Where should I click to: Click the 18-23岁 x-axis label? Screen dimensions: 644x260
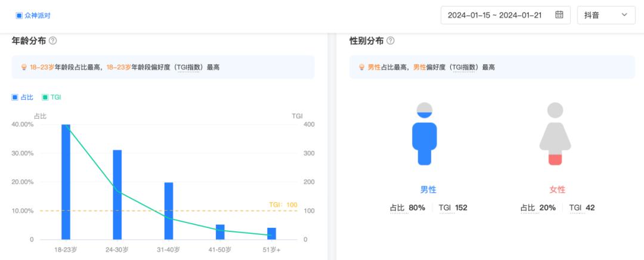pos(66,250)
